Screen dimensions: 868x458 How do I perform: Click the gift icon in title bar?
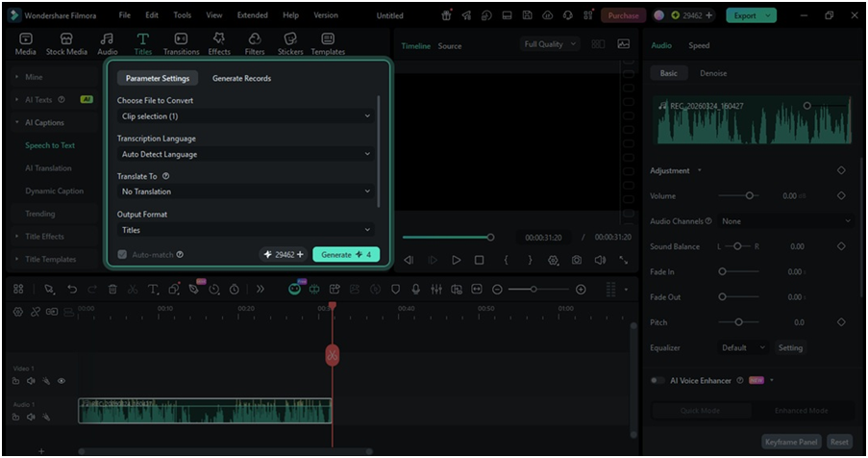pos(446,15)
